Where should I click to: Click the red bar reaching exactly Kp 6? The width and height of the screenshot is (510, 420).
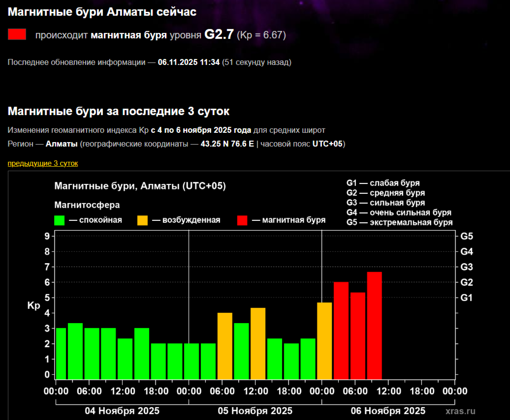click(x=341, y=331)
